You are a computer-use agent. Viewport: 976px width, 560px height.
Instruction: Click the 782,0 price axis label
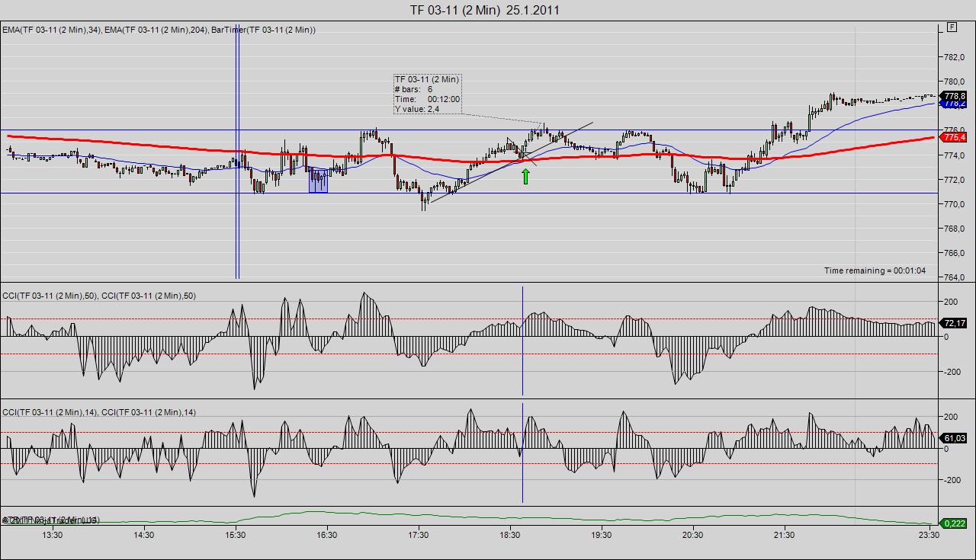point(954,57)
